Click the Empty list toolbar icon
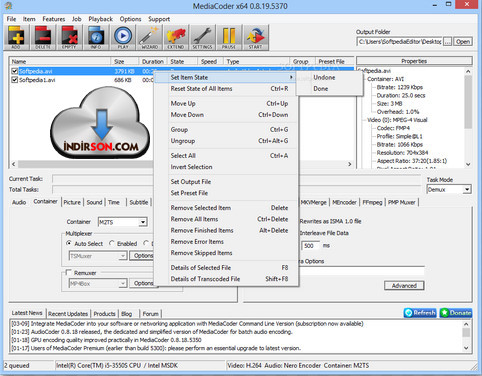482x376 pixels. [70, 37]
